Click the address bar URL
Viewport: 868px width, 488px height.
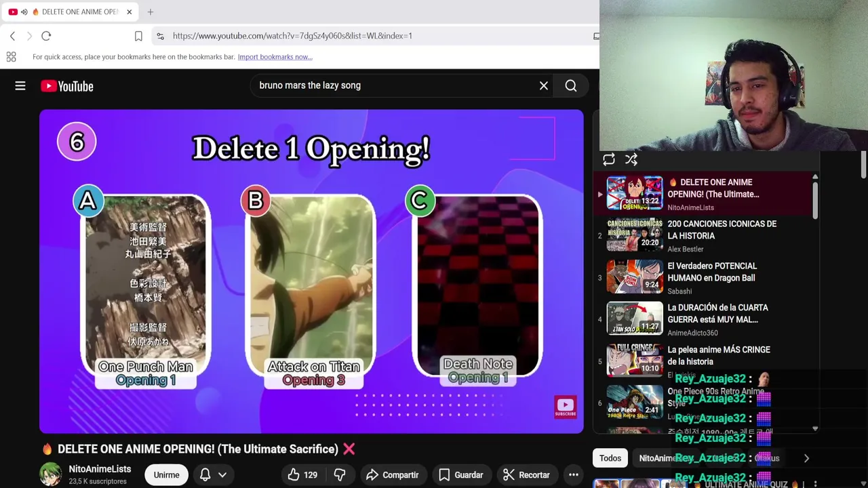point(292,36)
